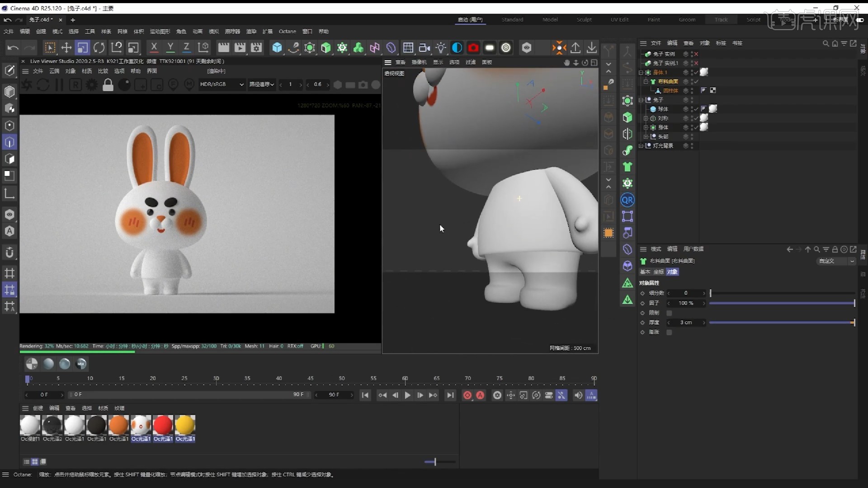The width and height of the screenshot is (868, 488).
Task: Open the HDR/sRGB dropdown in Live Viewer
Action: [x=222, y=84]
